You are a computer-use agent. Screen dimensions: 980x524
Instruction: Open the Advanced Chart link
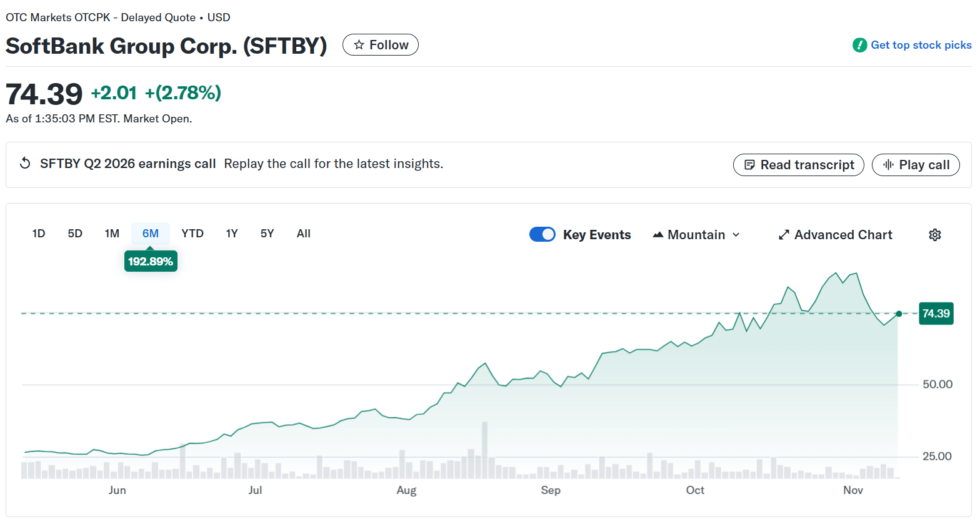(835, 235)
